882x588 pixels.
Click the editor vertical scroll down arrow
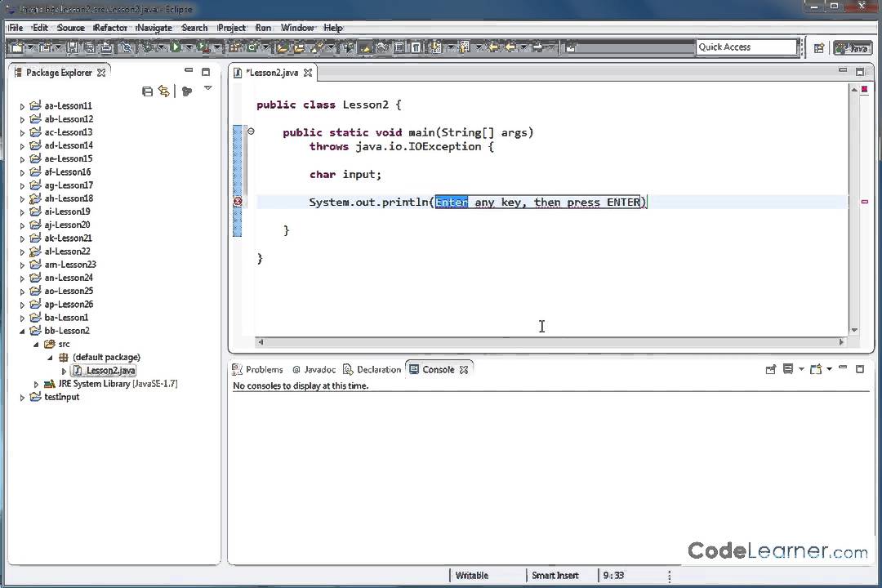click(854, 330)
